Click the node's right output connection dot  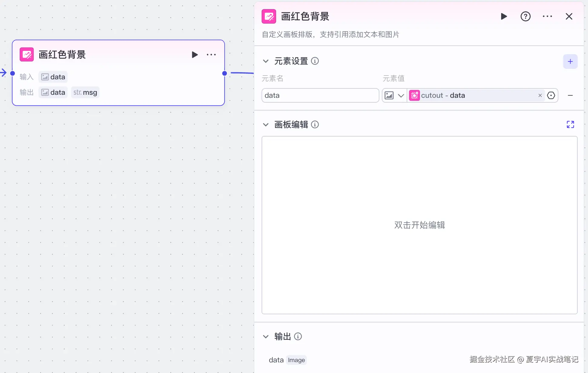point(224,73)
